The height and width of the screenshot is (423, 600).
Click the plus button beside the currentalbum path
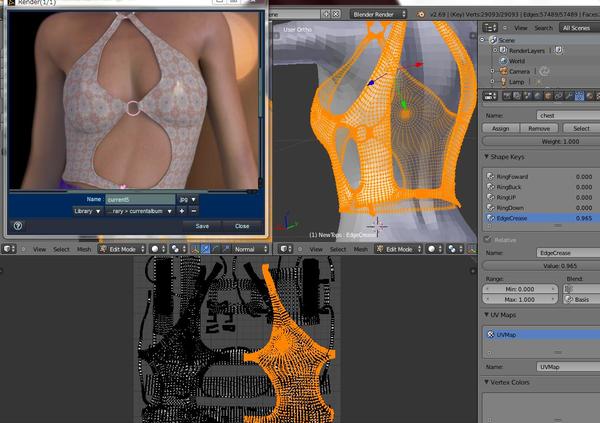pos(182,211)
